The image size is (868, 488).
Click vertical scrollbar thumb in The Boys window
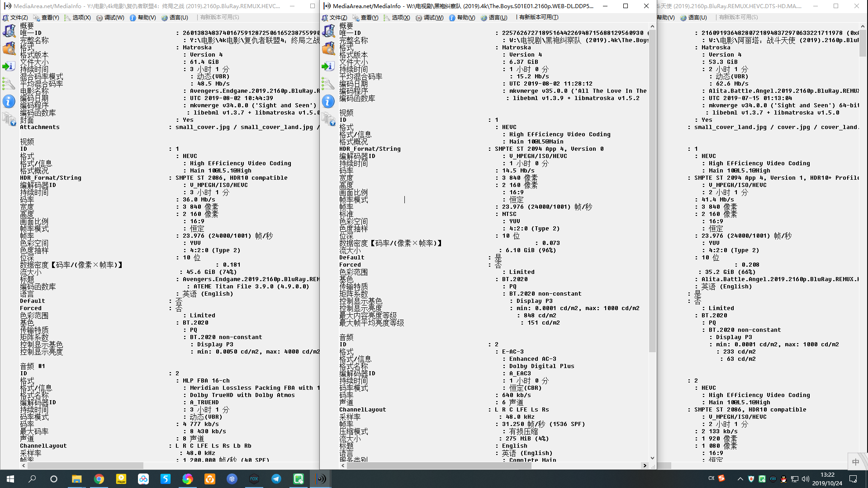tap(652, 192)
